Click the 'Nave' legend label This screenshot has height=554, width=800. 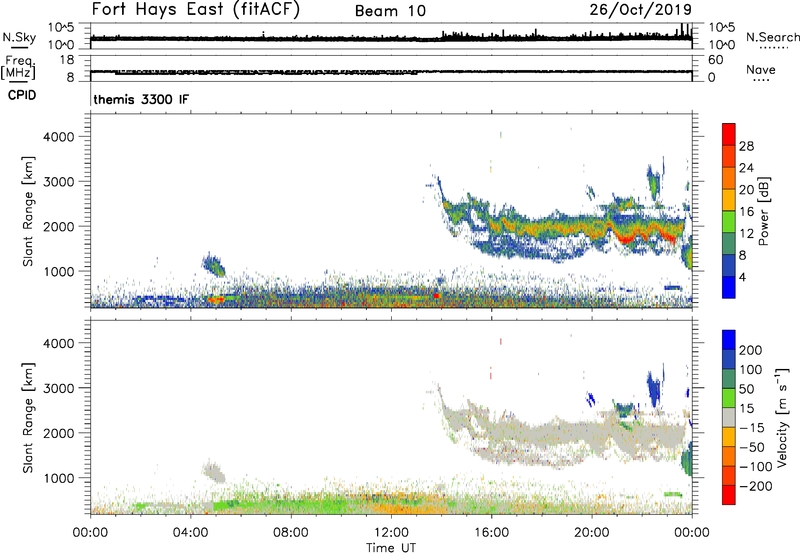tap(761, 69)
